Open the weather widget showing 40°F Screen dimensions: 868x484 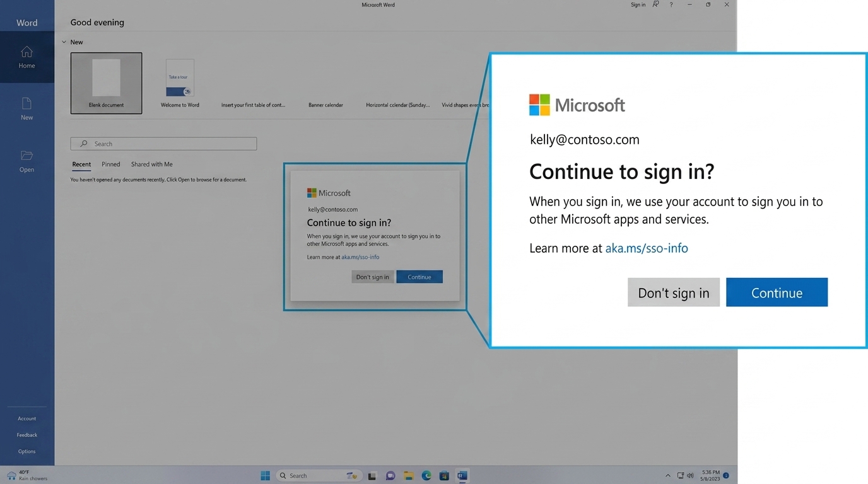point(26,475)
